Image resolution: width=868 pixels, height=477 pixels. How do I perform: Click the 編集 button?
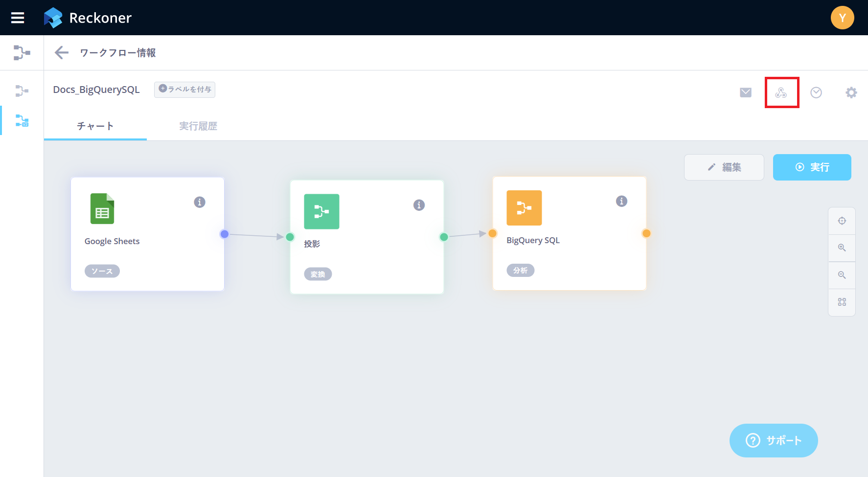click(724, 167)
